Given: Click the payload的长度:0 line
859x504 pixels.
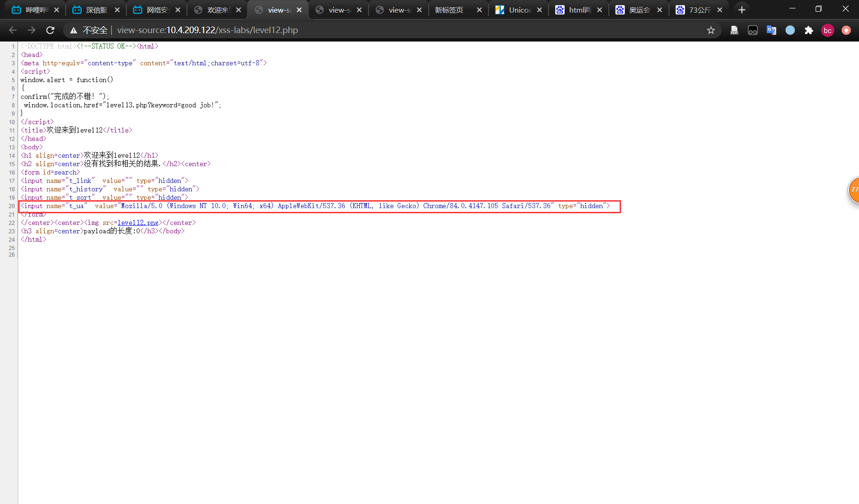Looking at the screenshot, I should 103,231.
